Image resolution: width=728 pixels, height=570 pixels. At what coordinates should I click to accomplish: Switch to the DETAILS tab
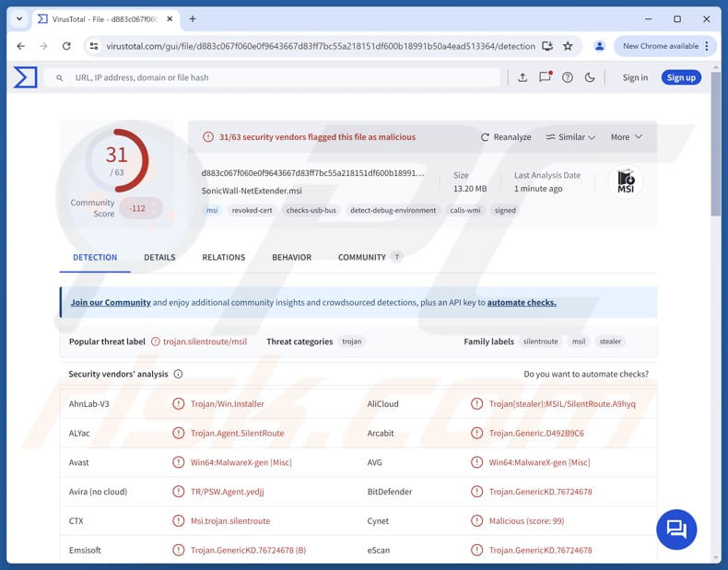pyautogui.click(x=159, y=257)
